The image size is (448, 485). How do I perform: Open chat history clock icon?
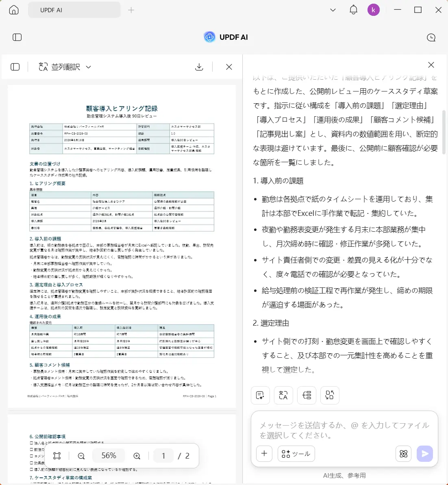pos(431,37)
